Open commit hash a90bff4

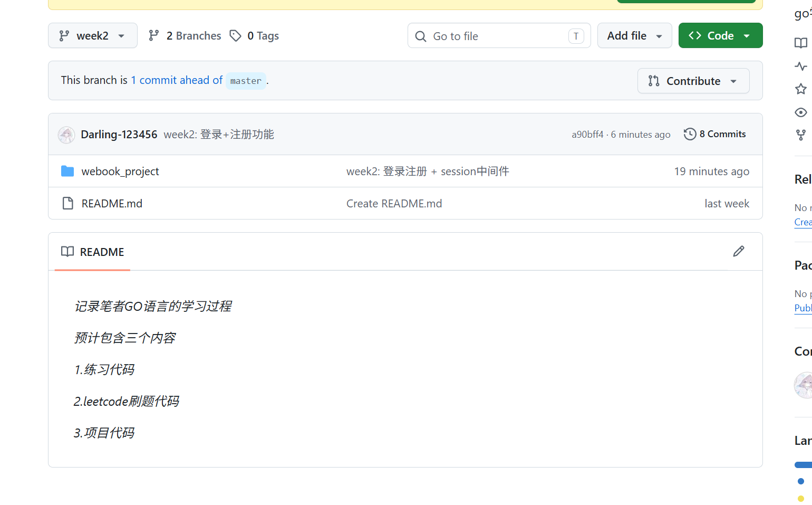pos(587,135)
